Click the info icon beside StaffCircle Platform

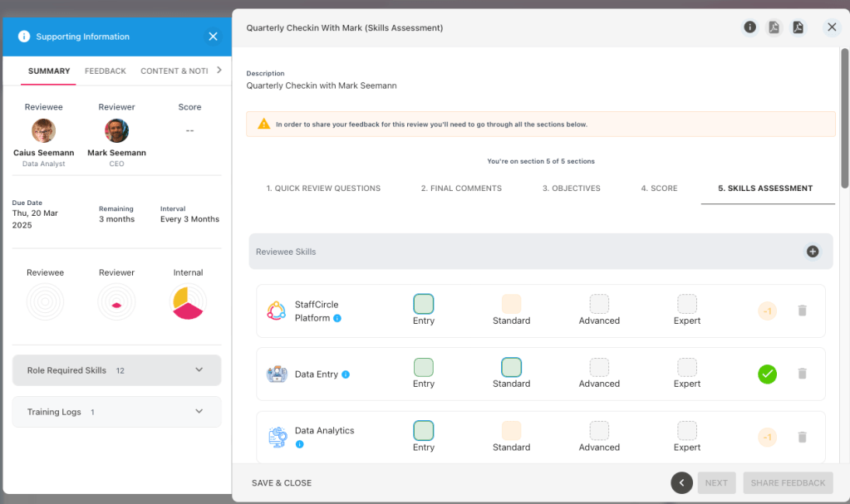tap(337, 318)
